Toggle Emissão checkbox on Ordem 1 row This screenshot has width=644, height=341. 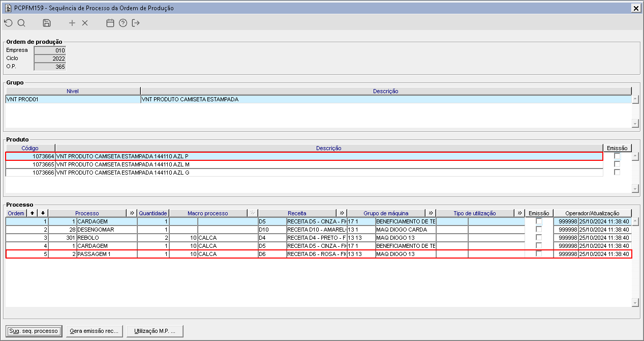(x=539, y=221)
